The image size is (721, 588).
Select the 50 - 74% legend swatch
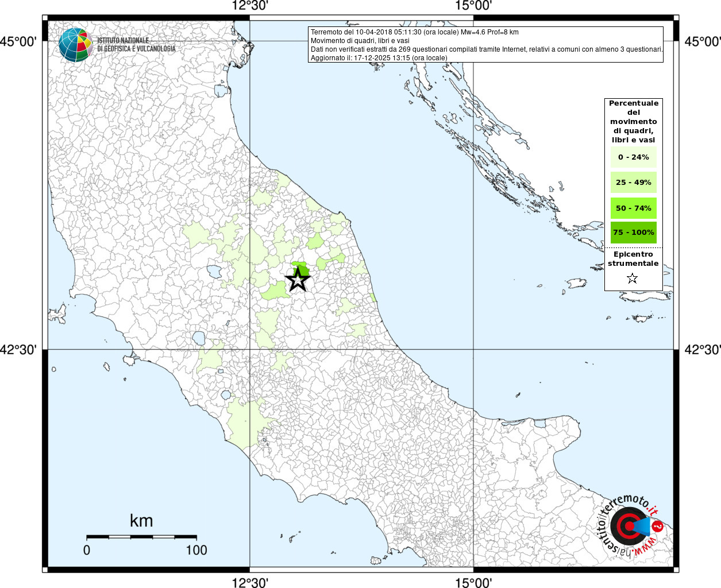pos(633,208)
